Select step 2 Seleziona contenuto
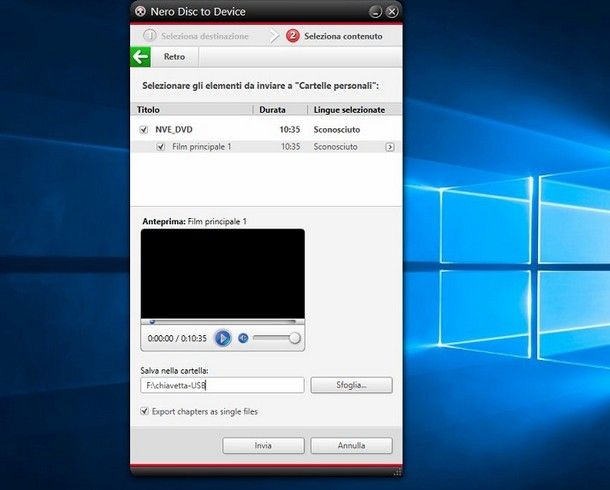This screenshot has width=610, height=490. click(334, 36)
